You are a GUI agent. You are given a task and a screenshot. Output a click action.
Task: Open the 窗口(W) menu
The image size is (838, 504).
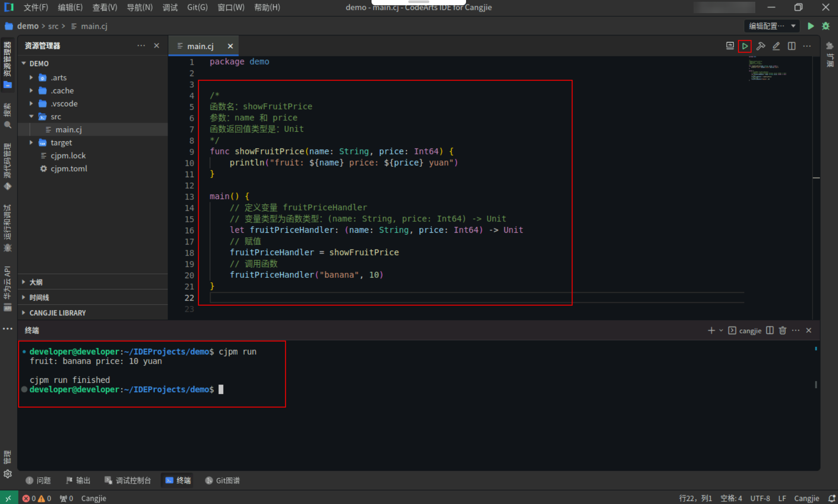pyautogui.click(x=231, y=7)
